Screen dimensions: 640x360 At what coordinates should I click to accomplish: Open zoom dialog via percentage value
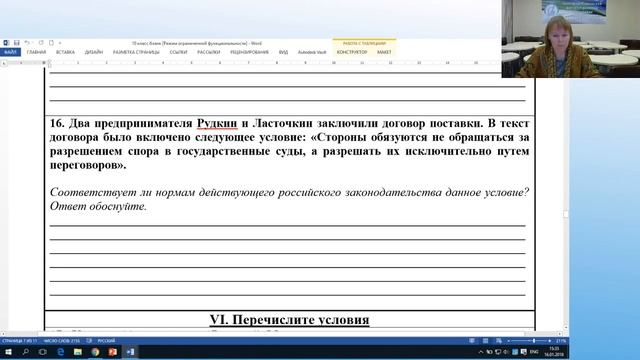click(x=561, y=341)
